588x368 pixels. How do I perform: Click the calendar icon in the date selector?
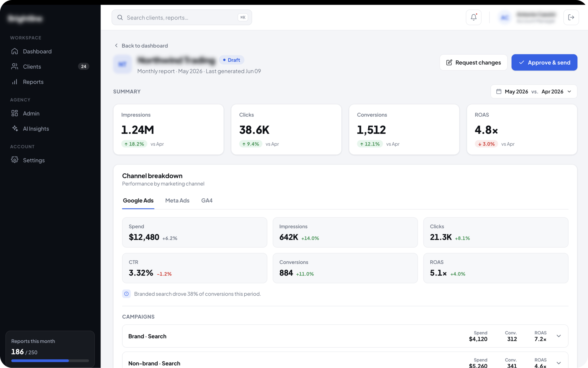499,91
